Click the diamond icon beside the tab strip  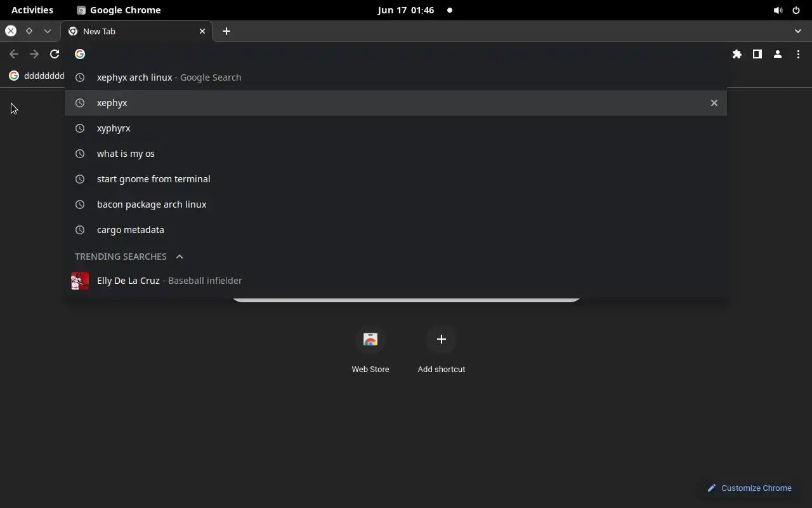[29, 30]
